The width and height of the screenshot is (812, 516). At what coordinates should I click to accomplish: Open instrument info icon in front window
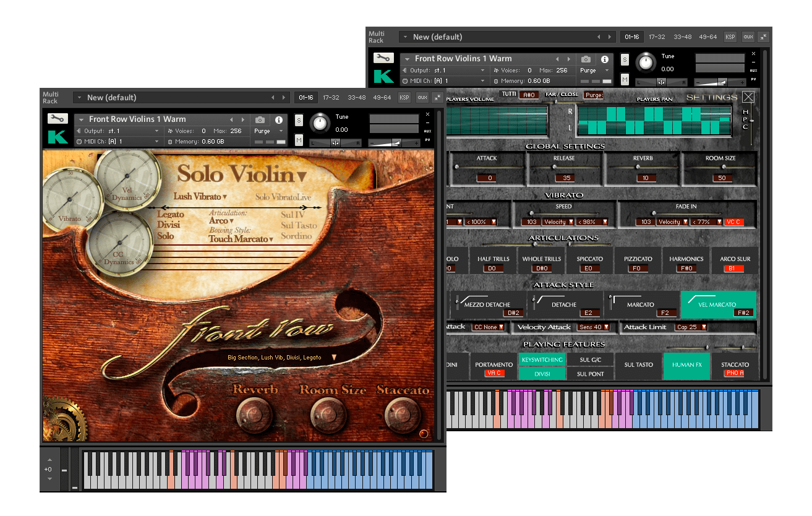[278, 119]
